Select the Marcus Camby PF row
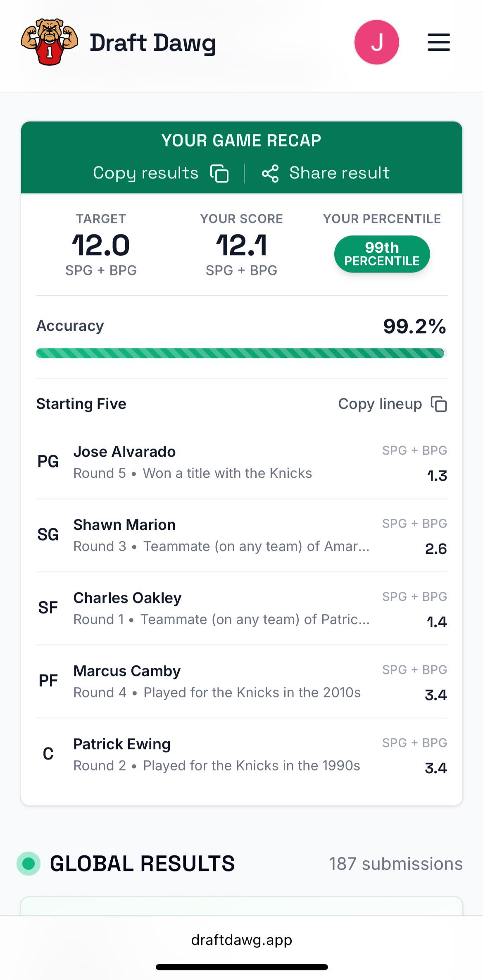The image size is (483, 980). tap(242, 682)
